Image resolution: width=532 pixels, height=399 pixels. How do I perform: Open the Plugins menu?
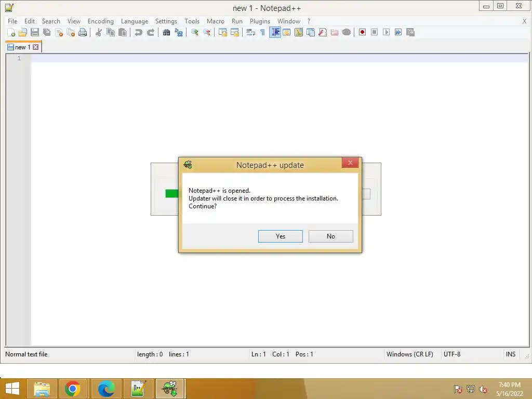260,21
